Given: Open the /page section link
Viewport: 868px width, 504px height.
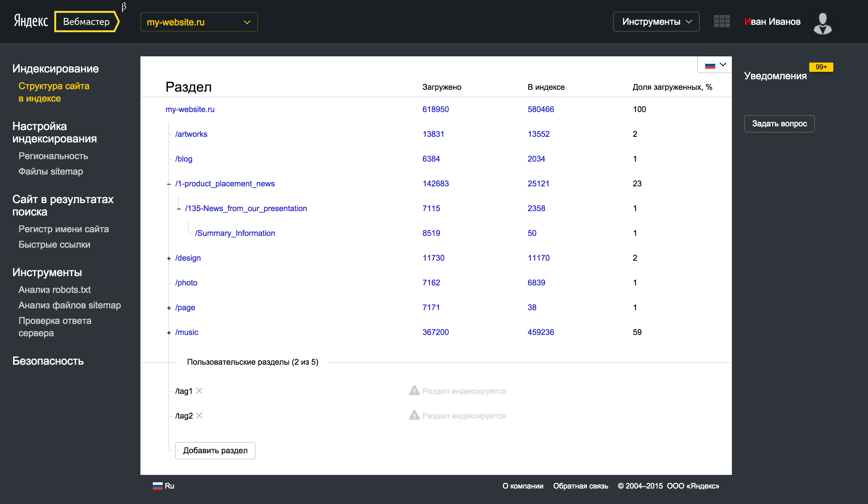Looking at the screenshot, I should [x=185, y=307].
